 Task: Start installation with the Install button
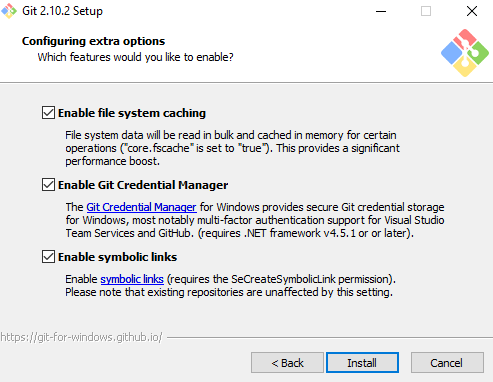coord(362,363)
